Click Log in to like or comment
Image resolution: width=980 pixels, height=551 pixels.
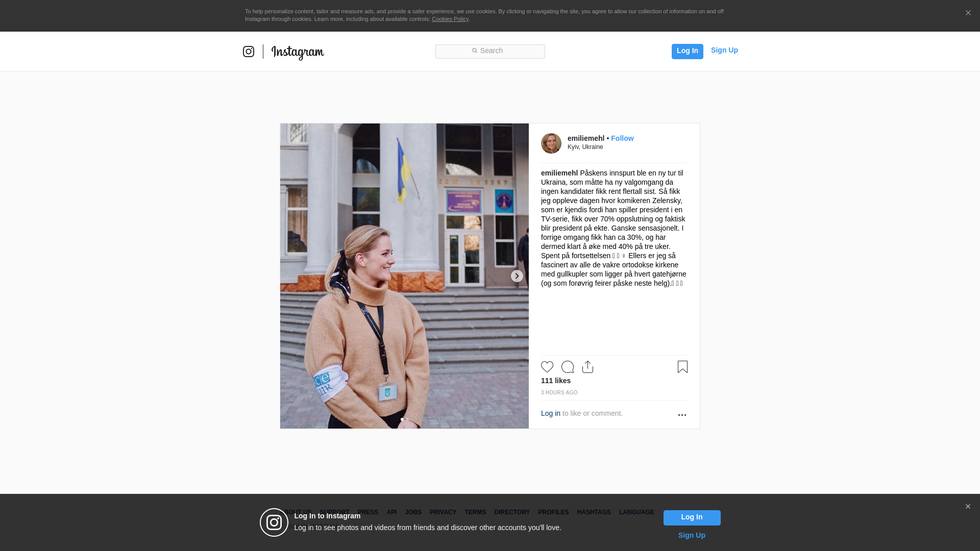pos(551,413)
